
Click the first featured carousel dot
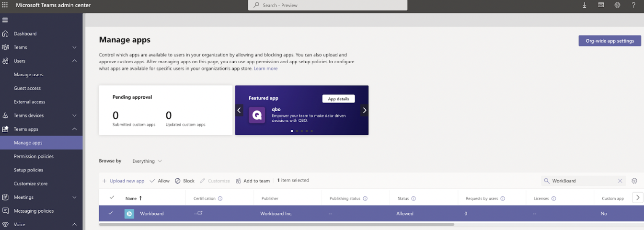coord(292,131)
